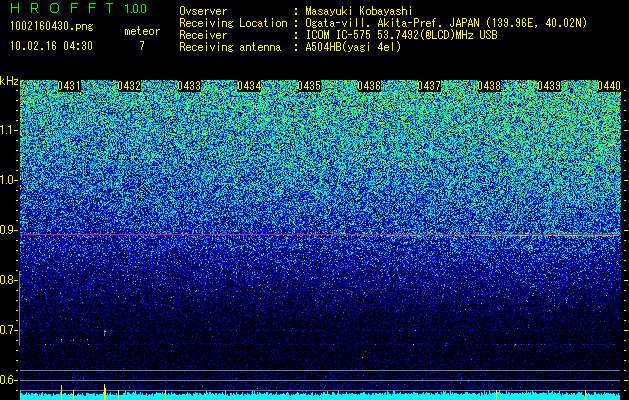Viewport: 629px width, 400px height.
Task: Click the Receiving antenna field label
Action: click(x=230, y=47)
